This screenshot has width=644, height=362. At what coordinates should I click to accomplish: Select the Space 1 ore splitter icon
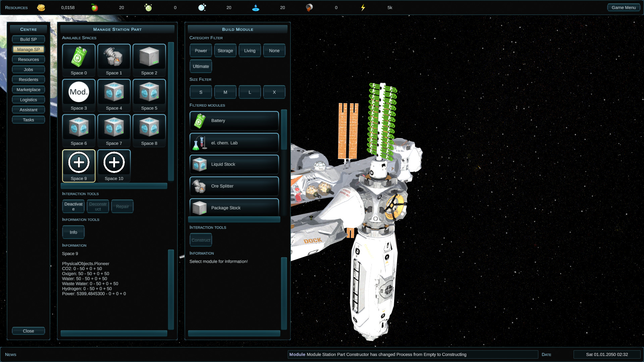(114, 57)
